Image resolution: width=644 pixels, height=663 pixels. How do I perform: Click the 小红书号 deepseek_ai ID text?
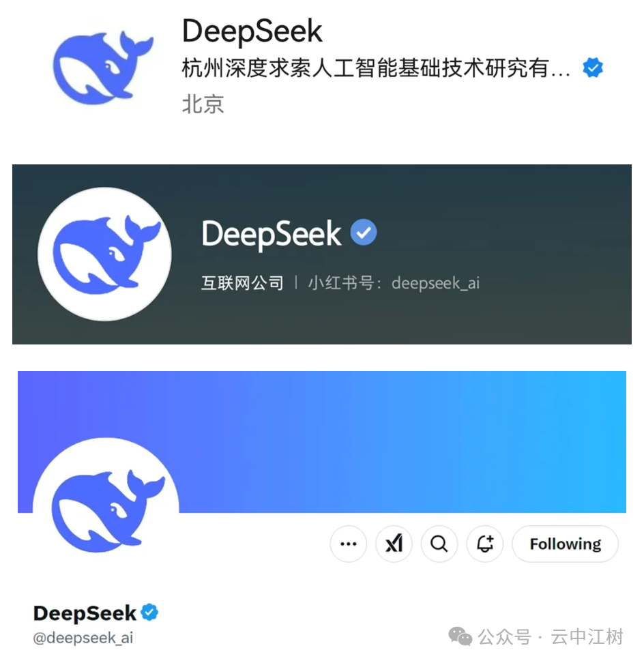pos(394,283)
